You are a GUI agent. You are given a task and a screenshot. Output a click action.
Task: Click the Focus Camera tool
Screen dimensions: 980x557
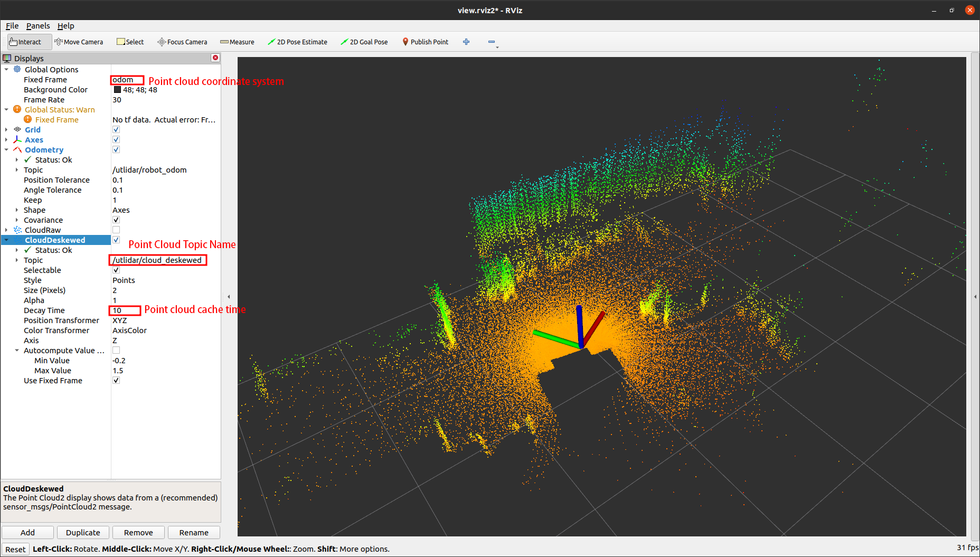(x=182, y=42)
